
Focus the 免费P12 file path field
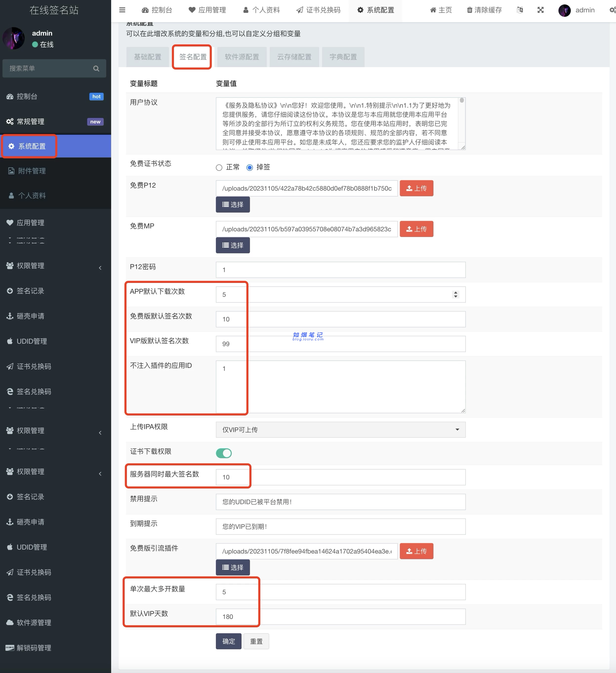tap(307, 188)
